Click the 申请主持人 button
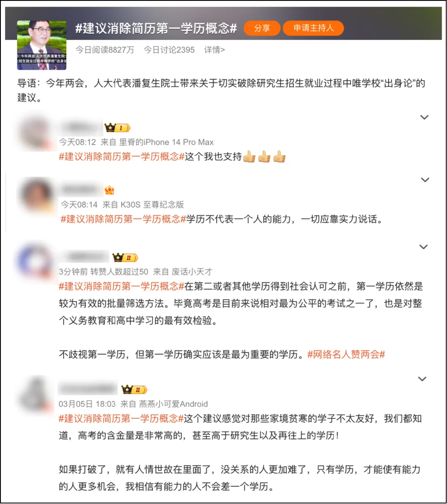 [313, 28]
